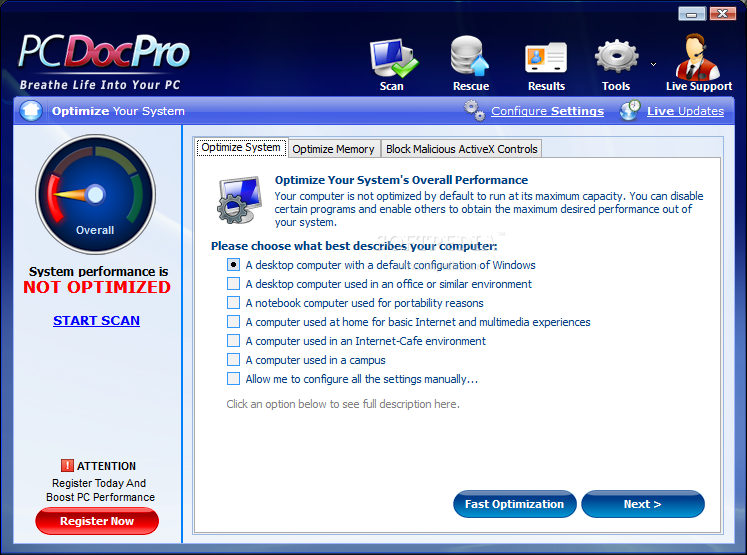The height and width of the screenshot is (555, 747).
Task: Select desktop with default Windows configuration option
Action: (381, 265)
